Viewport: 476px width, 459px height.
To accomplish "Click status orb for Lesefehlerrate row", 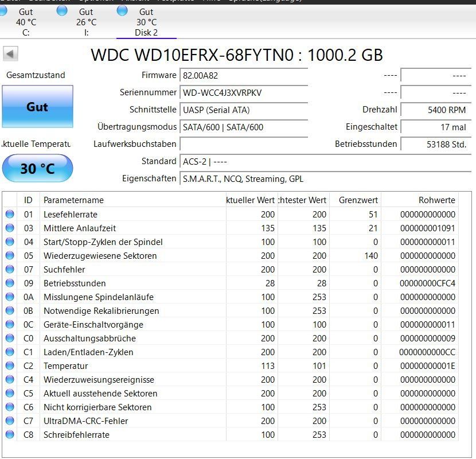I will 10,214.
